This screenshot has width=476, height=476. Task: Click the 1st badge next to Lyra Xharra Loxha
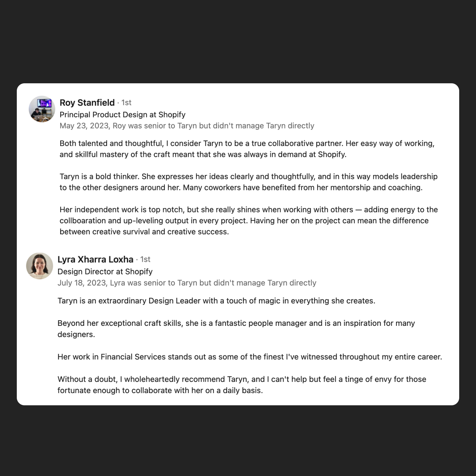click(x=145, y=259)
